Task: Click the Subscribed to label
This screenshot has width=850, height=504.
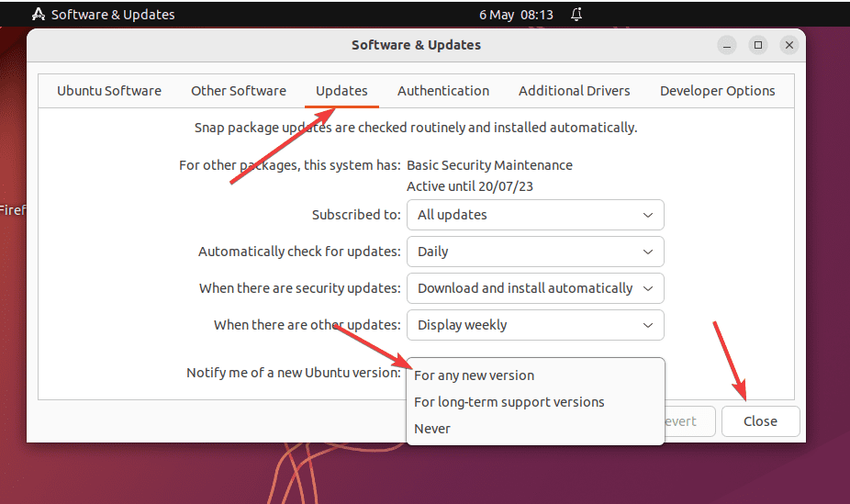Action: coord(356,215)
